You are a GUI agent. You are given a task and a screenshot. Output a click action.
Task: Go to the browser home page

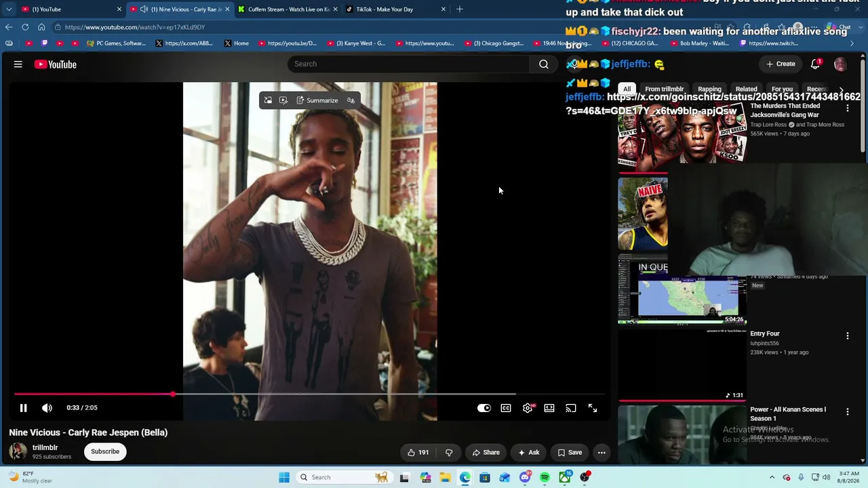click(x=41, y=27)
